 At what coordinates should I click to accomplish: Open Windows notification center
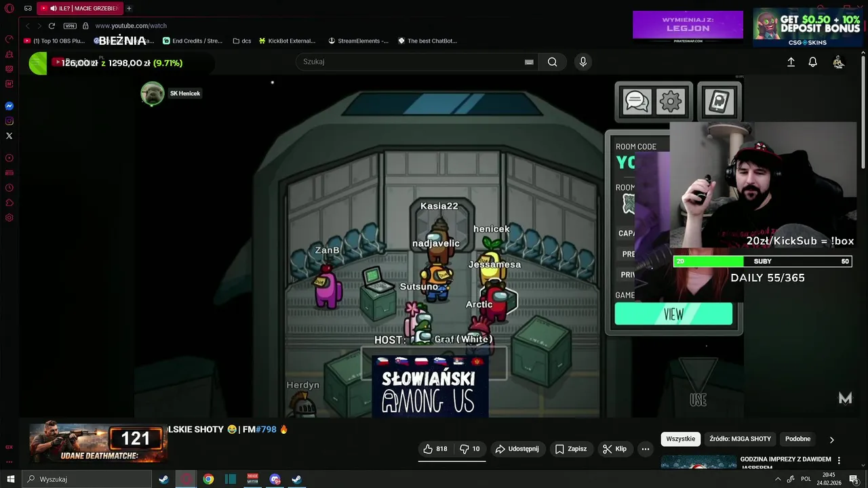854,479
